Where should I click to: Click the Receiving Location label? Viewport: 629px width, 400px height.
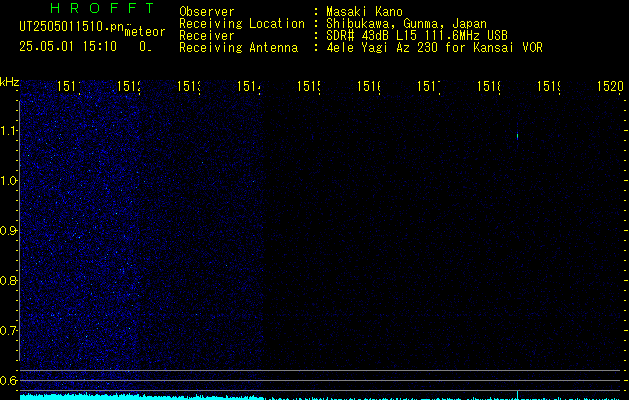tap(242, 24)
